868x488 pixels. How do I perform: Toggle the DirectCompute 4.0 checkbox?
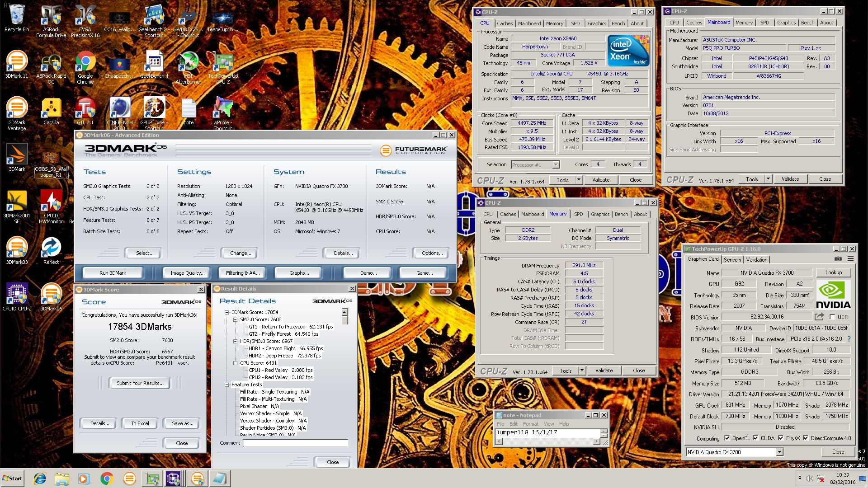click(x=806, y=438)
